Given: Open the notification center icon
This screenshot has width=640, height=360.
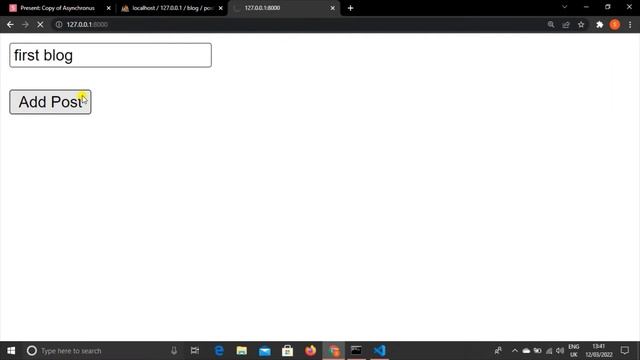Looking at the screenshot, I should click(x=624, y=351).
